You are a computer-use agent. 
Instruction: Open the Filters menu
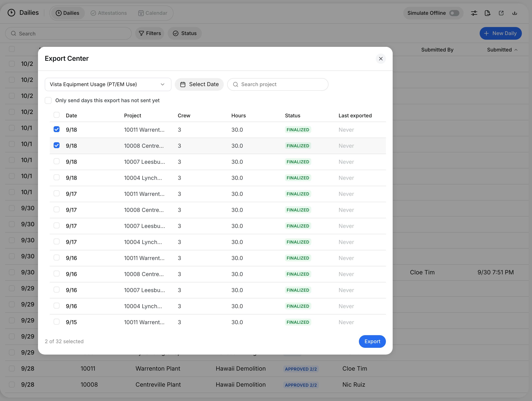[150, 33]
